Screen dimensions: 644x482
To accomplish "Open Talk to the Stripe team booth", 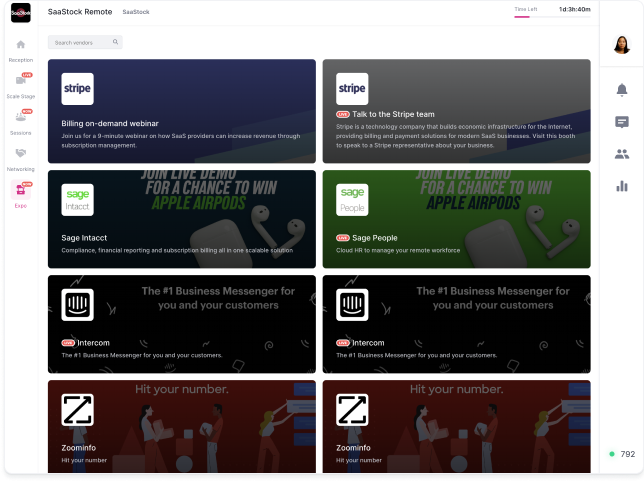I will 456,111.
